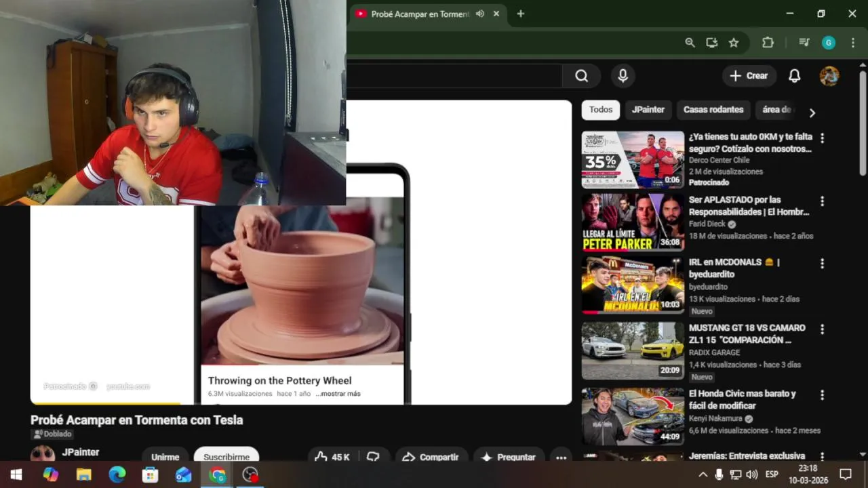Open video titled IRL en MCDONALS
The image size is (868, 488).
[x=734, y=268]
